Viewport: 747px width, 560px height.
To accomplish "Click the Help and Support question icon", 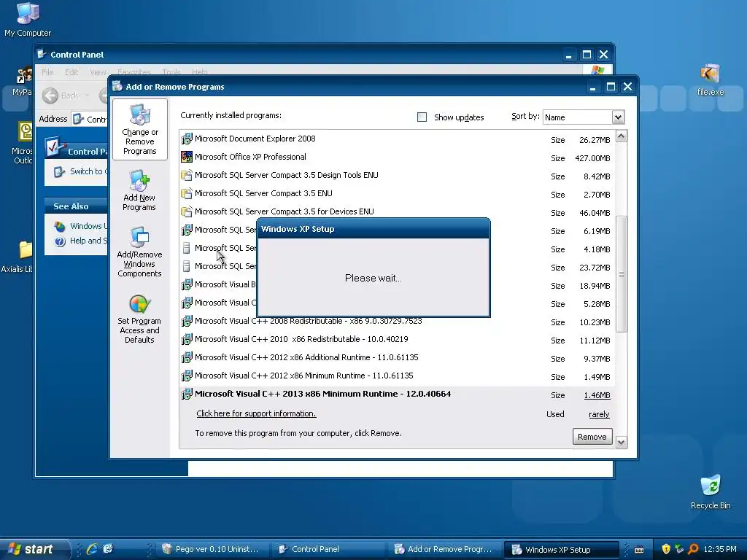I will [60, 241].
